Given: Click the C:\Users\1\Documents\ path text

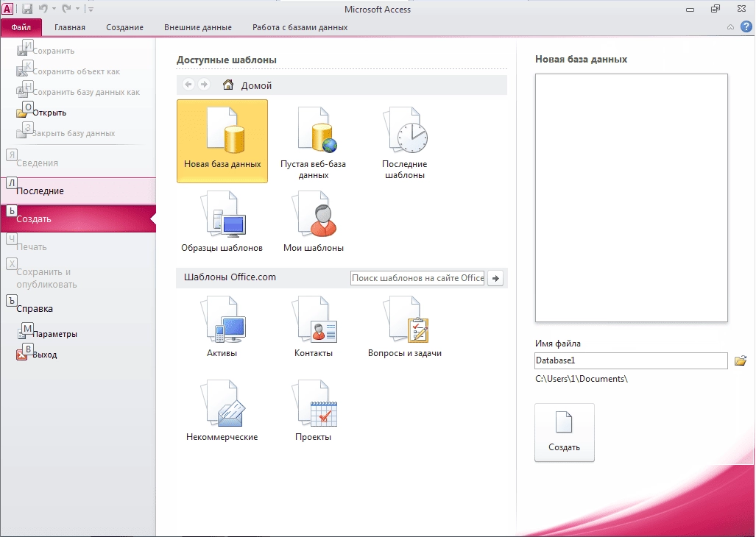Looking at the screenshot, I should pyautogui.click(x=582, y=379).
